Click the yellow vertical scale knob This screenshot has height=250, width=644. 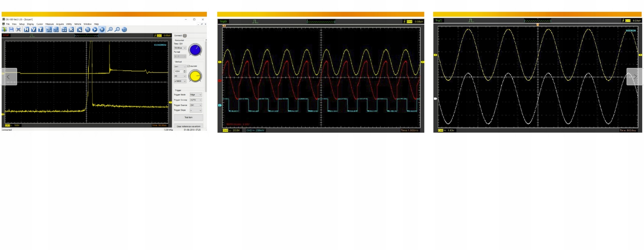(x=195, y=76)
